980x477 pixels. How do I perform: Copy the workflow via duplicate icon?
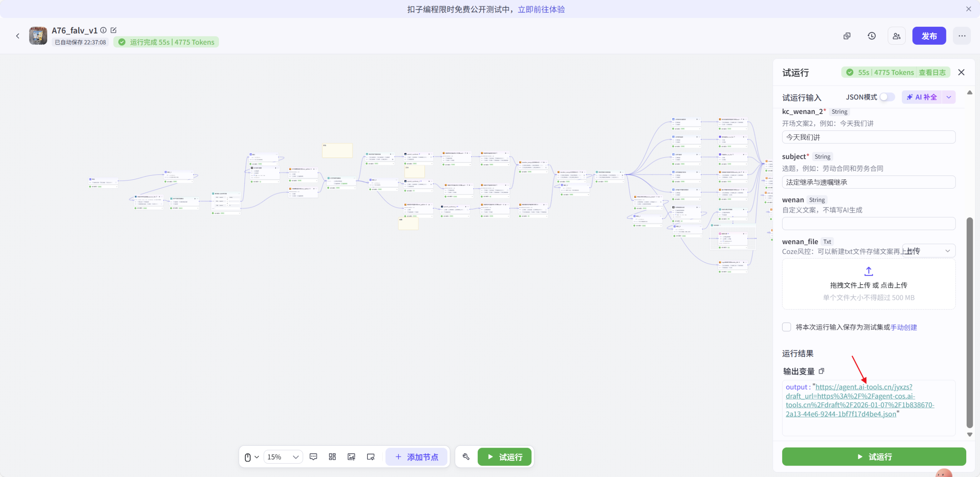847,36
